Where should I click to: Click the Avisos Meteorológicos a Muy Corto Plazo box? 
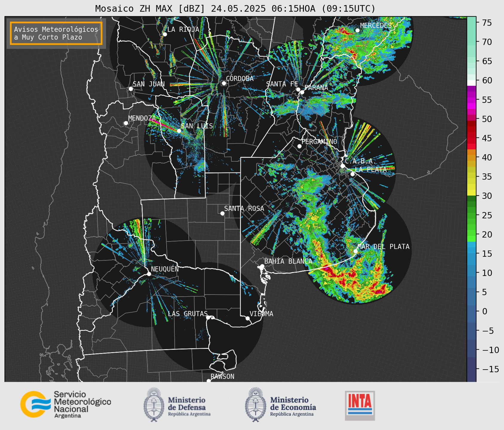click(x=56, y=33)
